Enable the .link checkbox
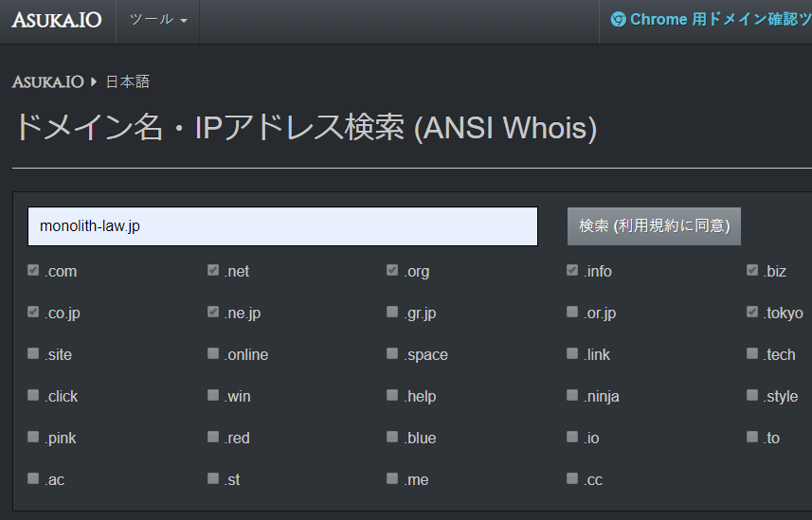Viewport: 812px width, 520px height. (572, 353)
